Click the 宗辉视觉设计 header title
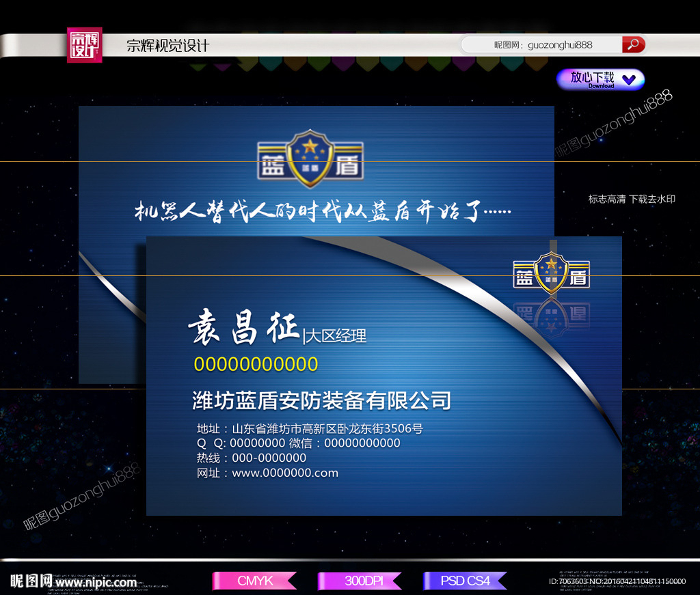 (x=167, y=46)
